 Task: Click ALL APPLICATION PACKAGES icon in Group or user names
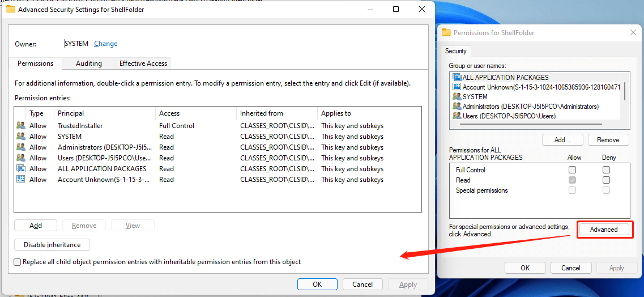point(457,77)
